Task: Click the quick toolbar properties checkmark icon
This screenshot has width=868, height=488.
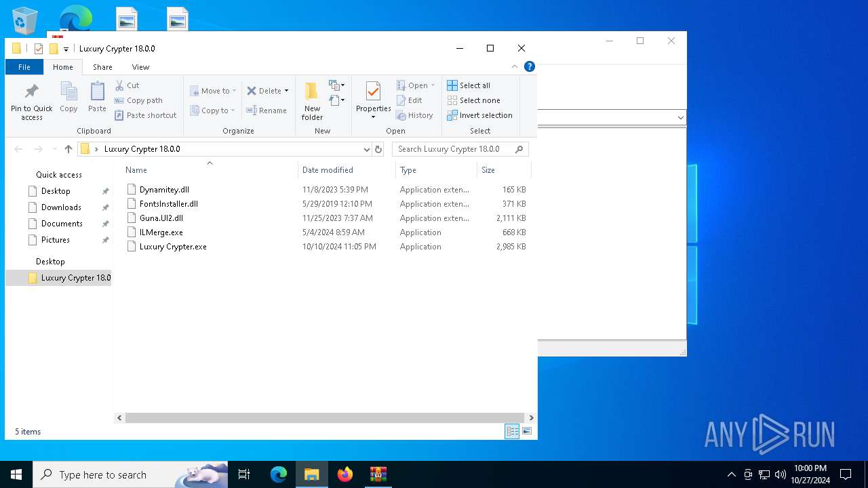Action: point(39,49)
